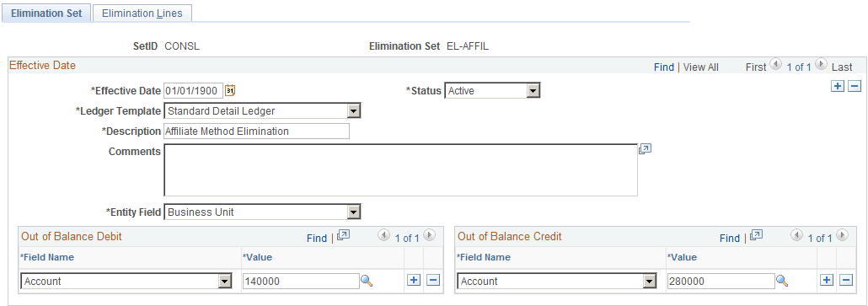Screen dimensions: 868x306
Task: Open Out of Balance Debit grid in new window
Action: (343, 235)
